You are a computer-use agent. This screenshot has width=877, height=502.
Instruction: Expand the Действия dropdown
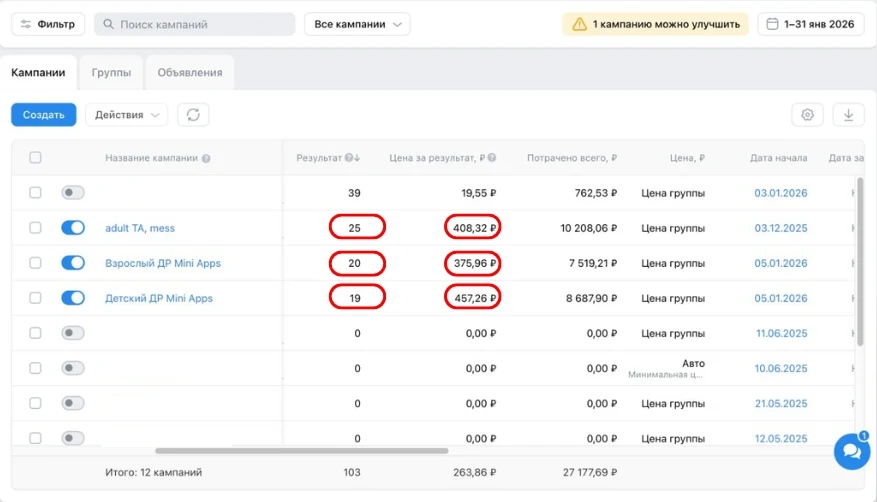pyautogui.click(x=126, y=115)
